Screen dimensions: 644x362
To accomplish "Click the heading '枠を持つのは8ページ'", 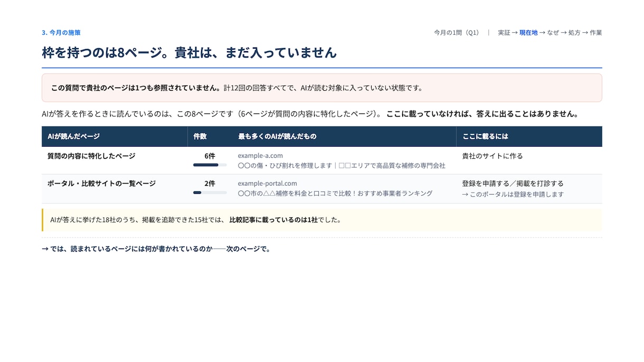I will pos(189,53).
